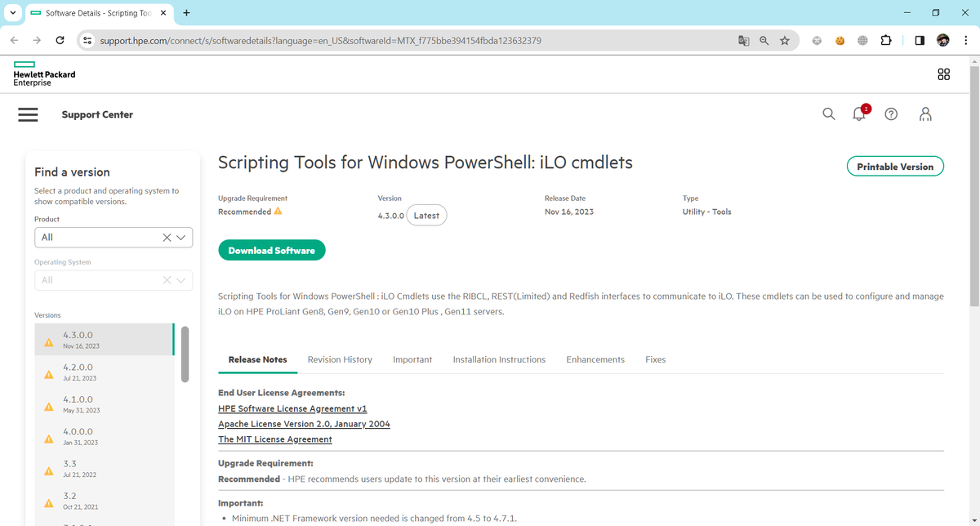Image resolution: width=980 pixels, height=526 pixels.
Task: Expand the Product dropdown chevron
Action: (180, 238)
